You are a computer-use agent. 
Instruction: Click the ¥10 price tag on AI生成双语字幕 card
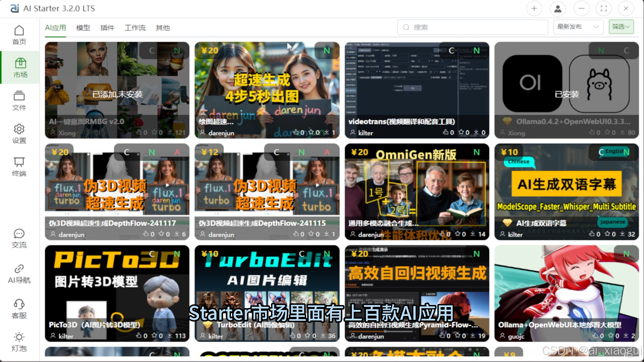[509, 152]
